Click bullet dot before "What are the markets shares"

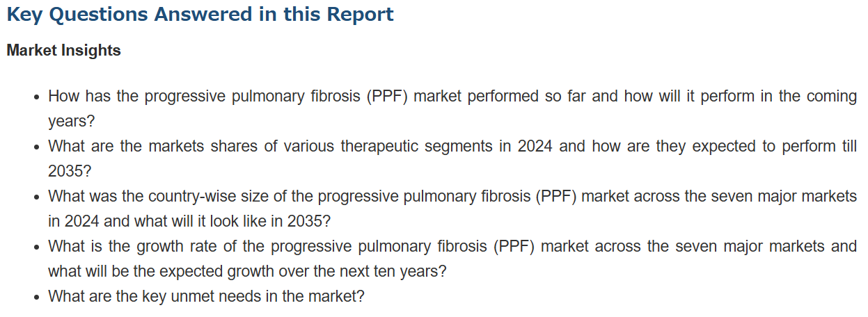click(35, 147)
